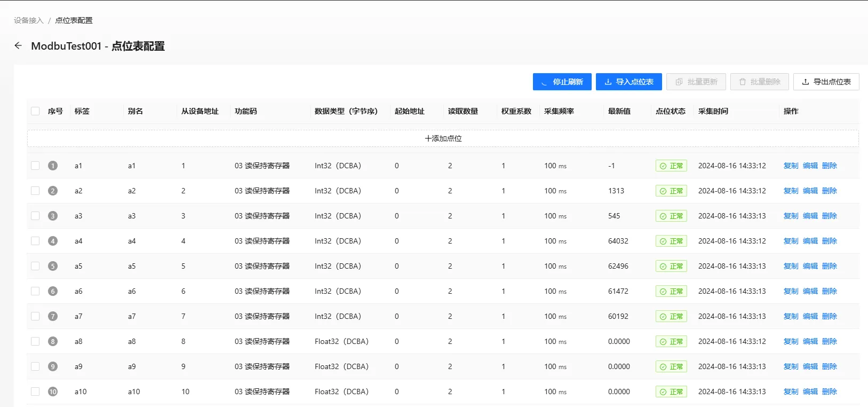Click the 正常 status tag in row a8
The image size is (868, 407).
[671, 341]
